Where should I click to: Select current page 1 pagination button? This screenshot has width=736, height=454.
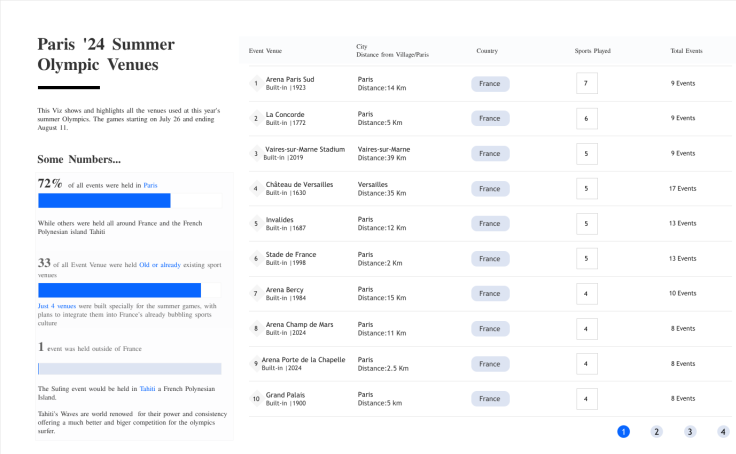[x=623, y=431]
